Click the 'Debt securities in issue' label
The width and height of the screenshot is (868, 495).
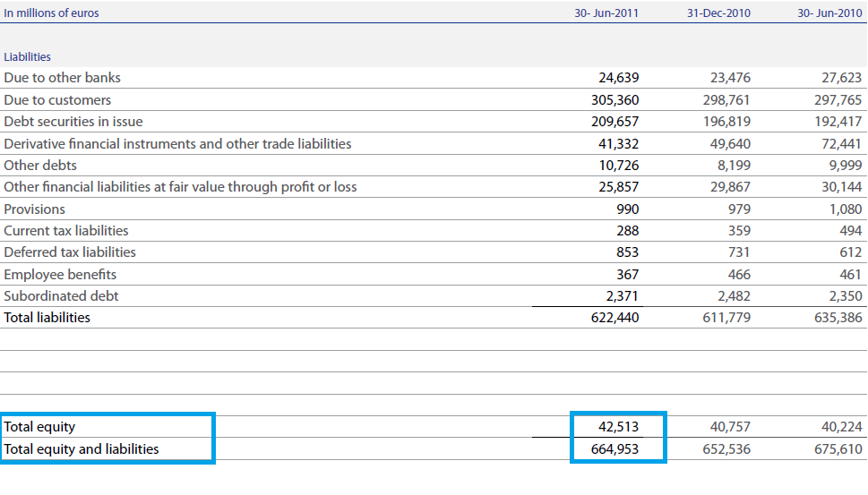[x=73, y=122]
